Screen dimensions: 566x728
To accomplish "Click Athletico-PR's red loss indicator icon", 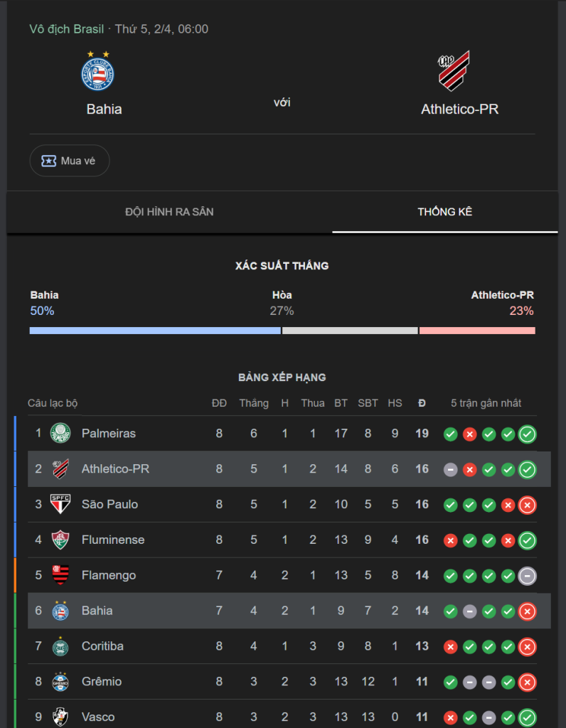I will point(469,469).
